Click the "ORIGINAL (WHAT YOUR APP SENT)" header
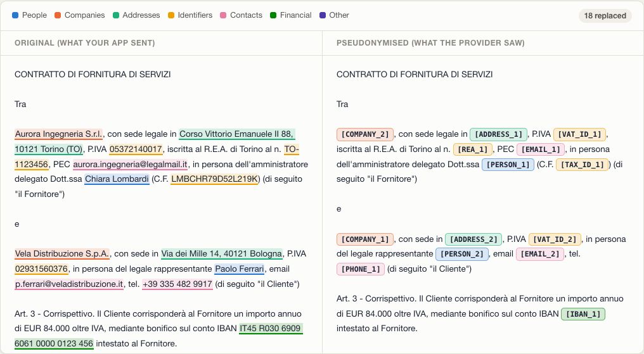Screen dimensions: 644x354 [x=84, y=42]
